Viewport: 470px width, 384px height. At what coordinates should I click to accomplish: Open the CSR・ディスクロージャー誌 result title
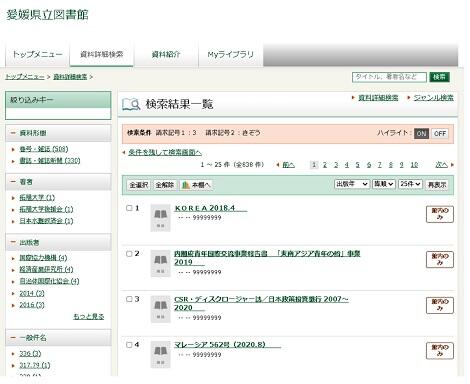[x=261, y=303]
